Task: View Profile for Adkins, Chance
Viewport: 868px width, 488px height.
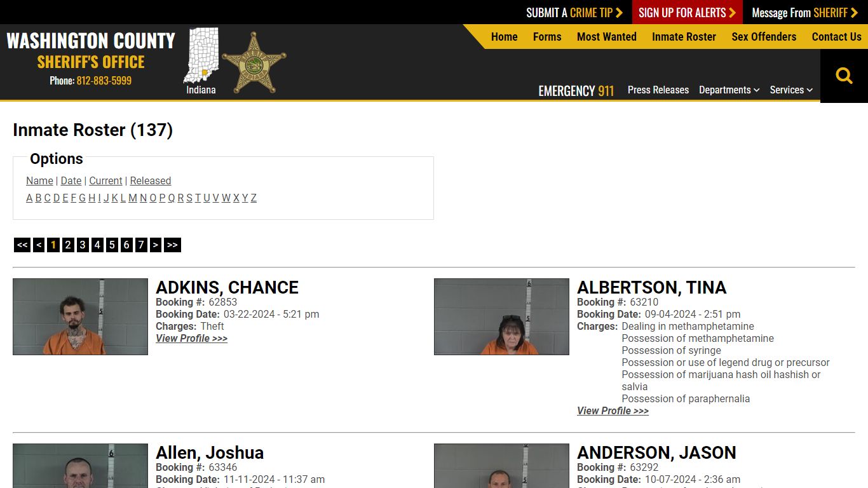Action: 191,339
